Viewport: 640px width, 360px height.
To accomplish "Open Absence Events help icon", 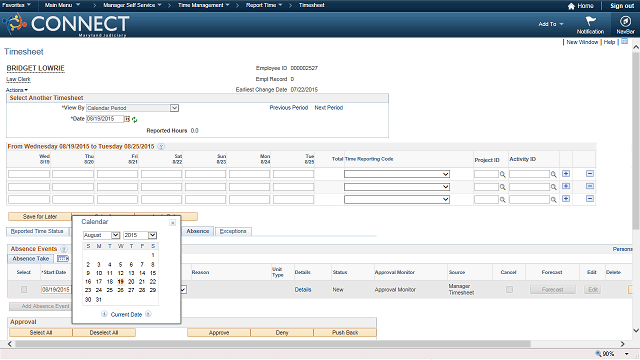I will click(x=64, y=249).
